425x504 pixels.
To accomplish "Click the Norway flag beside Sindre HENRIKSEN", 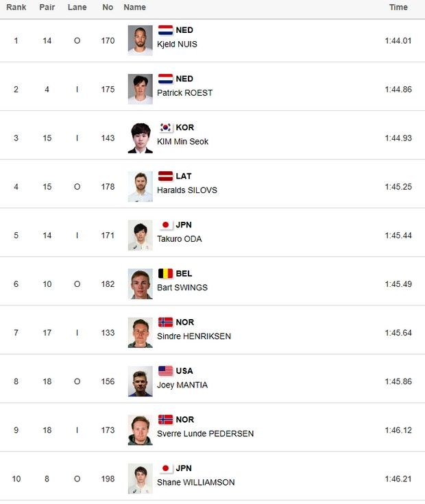I will tap(165, 322).
